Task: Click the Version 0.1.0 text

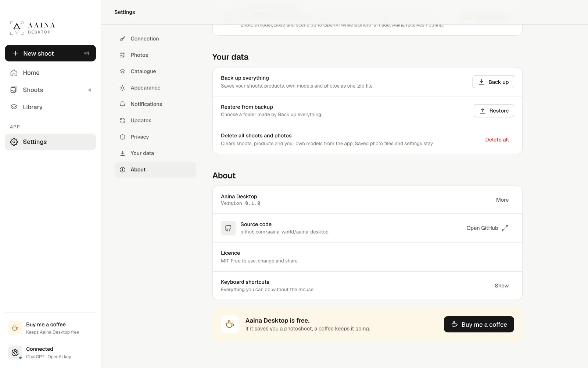Action: coord(240,204)
